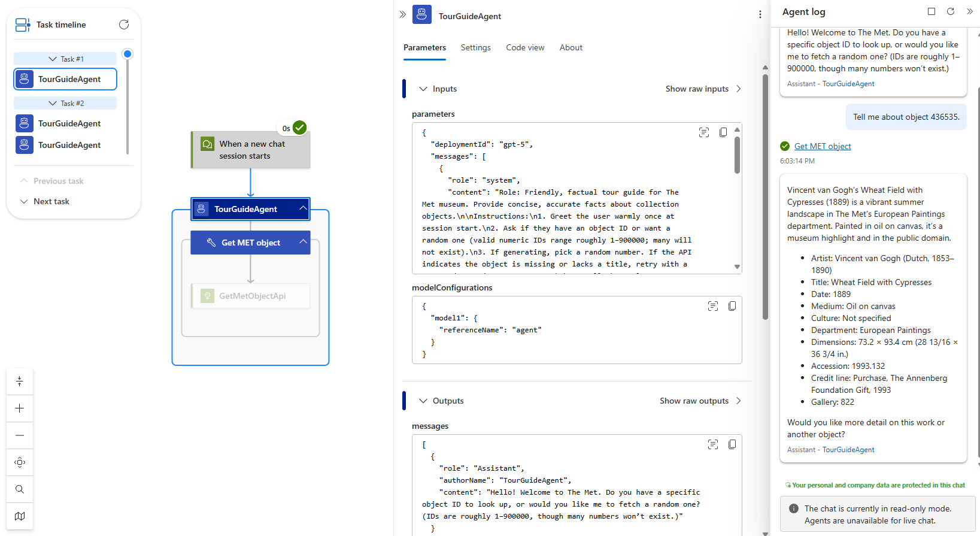Go to Next task
980x536 pixels.
pyautogui.click(x=51, y=201)
